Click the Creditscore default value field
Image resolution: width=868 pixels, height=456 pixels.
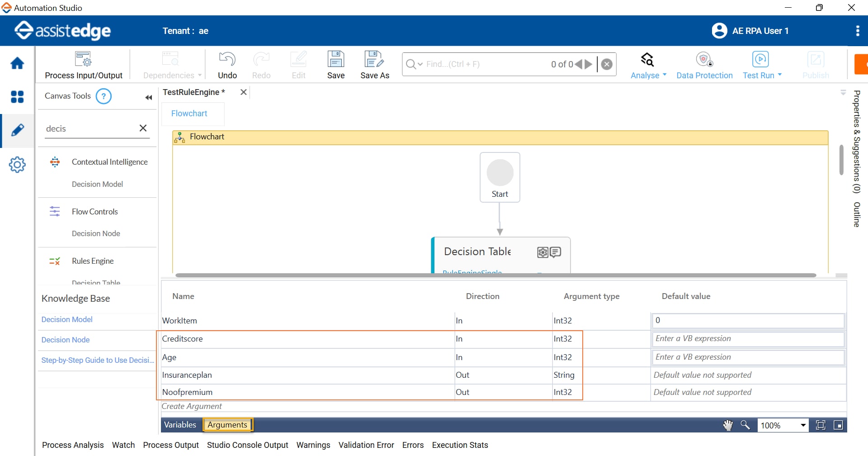(x=748, y=339)
